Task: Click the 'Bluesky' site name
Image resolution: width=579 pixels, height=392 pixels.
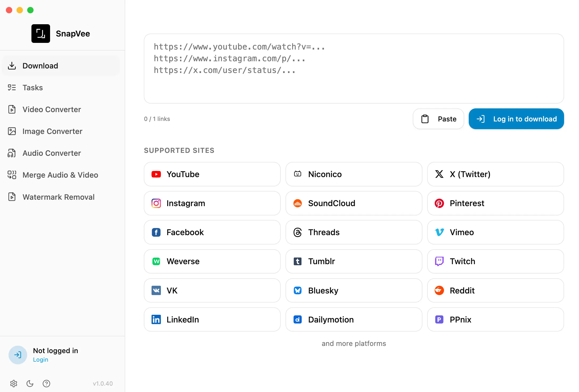Action: pos(323,291)
